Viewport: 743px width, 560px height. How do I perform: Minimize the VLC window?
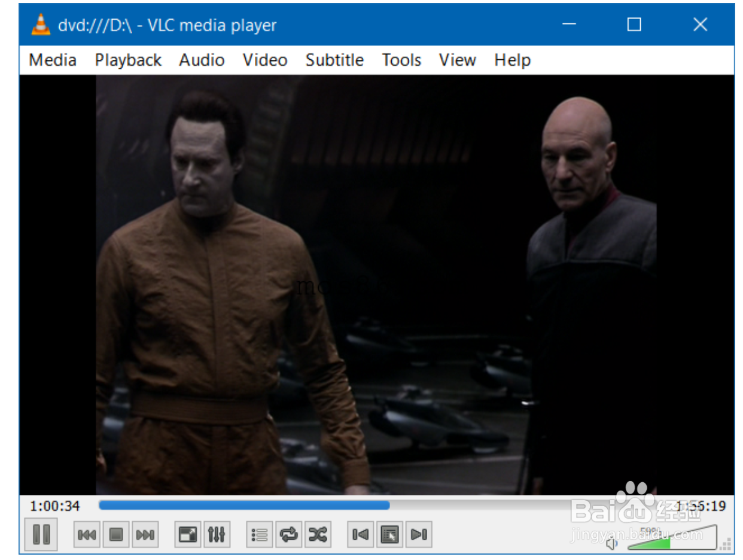pos(569,25)
